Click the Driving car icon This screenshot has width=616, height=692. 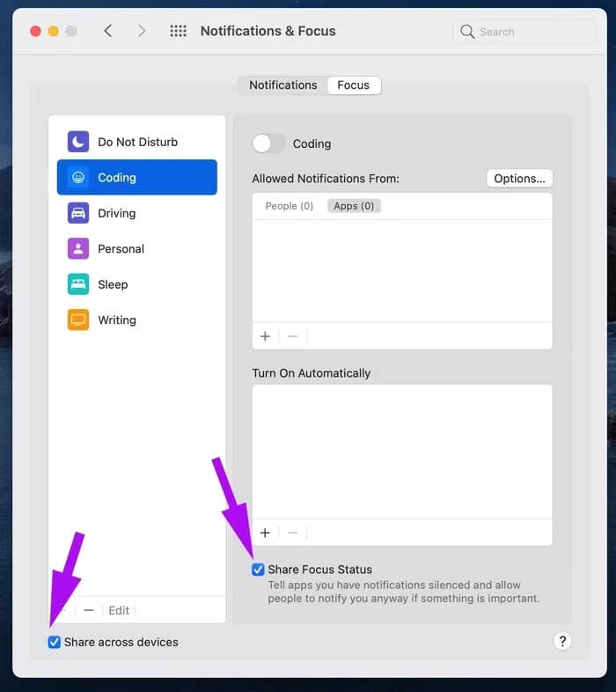point(78,213)
